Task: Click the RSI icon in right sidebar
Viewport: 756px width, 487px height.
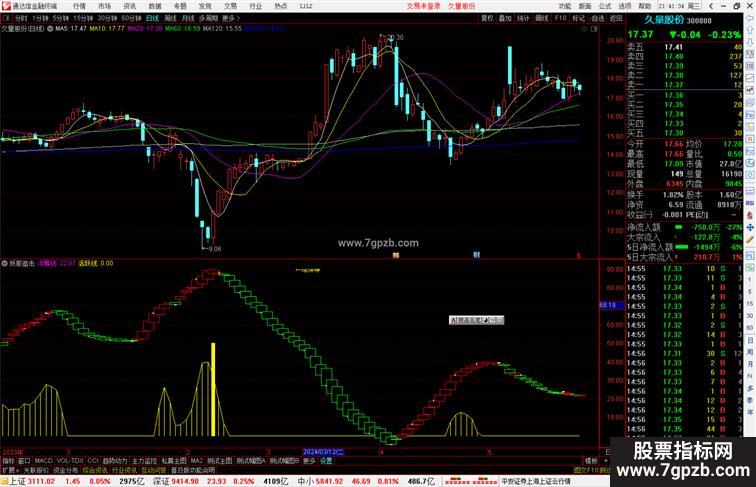Action: (750, 203)
